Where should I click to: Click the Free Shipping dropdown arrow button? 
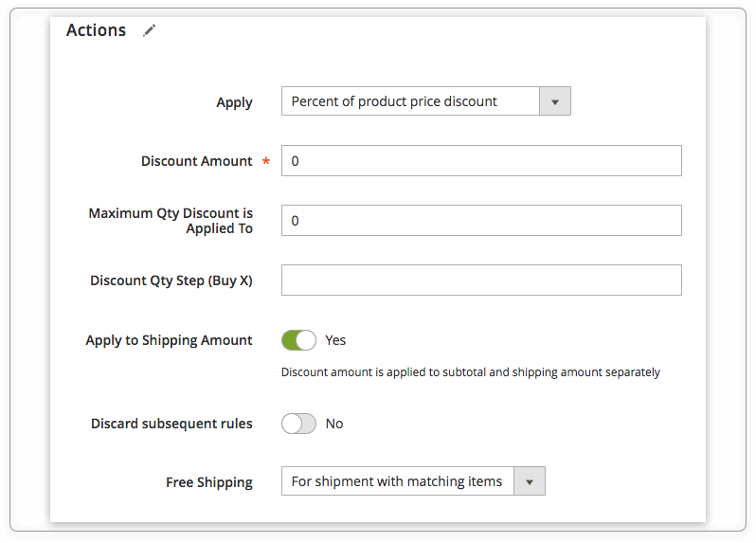click(x=530, y=481)
